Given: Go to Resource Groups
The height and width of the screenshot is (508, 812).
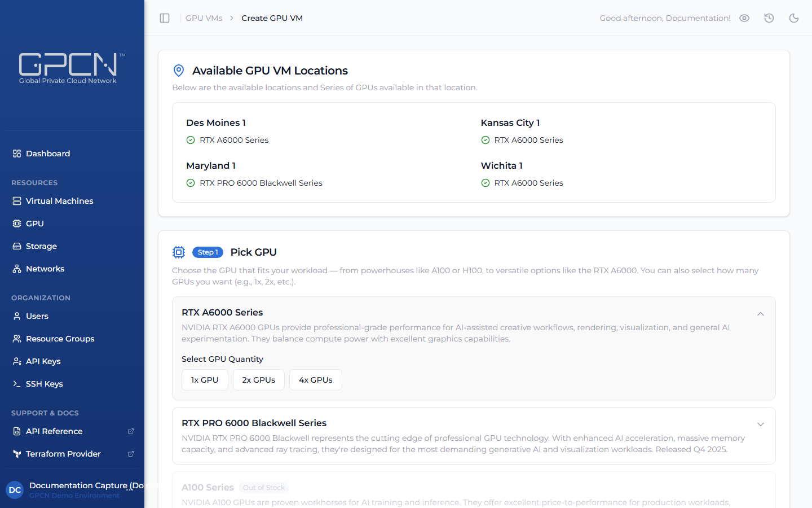Looking at the screenshot, I should pos(72,339).
